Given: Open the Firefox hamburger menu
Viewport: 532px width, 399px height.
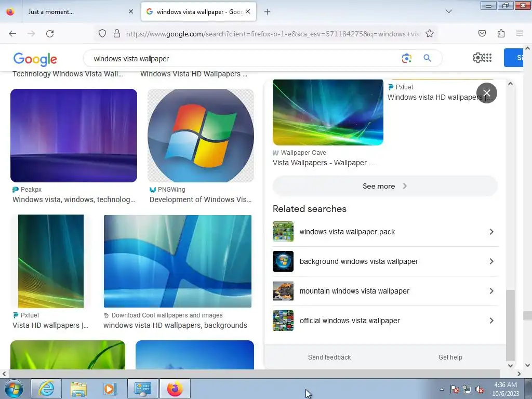Looking at the screenshot, I should [x=520, y=33].
